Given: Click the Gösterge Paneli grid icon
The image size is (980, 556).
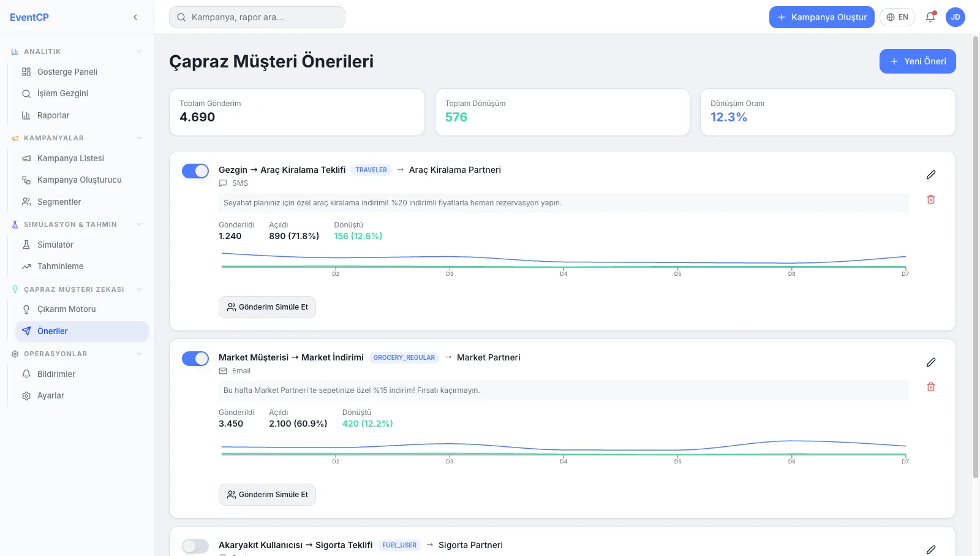Looking at the screenshot, I should point(26,72).
